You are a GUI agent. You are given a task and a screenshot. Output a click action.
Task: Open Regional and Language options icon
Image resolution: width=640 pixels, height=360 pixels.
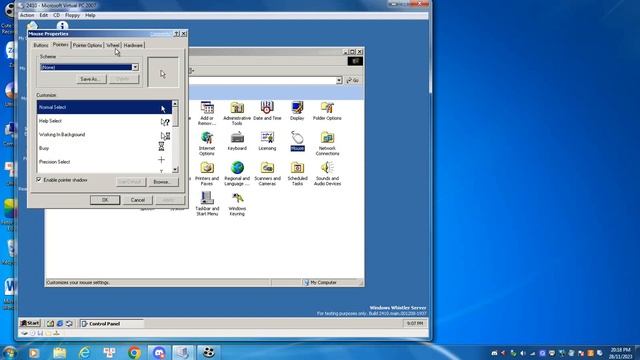pyautogui.click(x=237, y=173)
